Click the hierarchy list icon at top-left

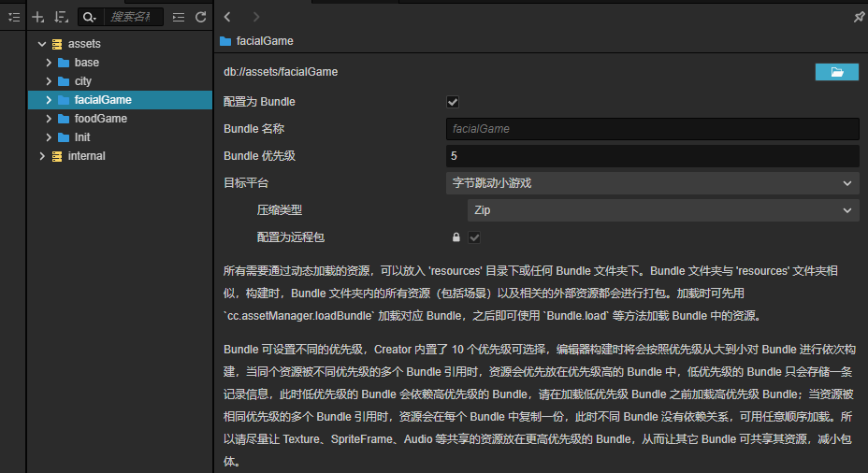(14, 17)
